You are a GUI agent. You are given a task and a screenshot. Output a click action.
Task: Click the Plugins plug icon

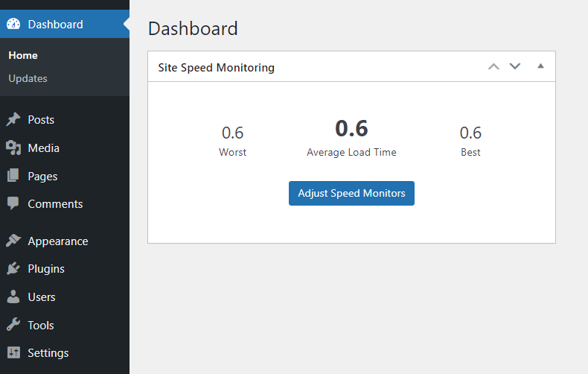[13, 268]
